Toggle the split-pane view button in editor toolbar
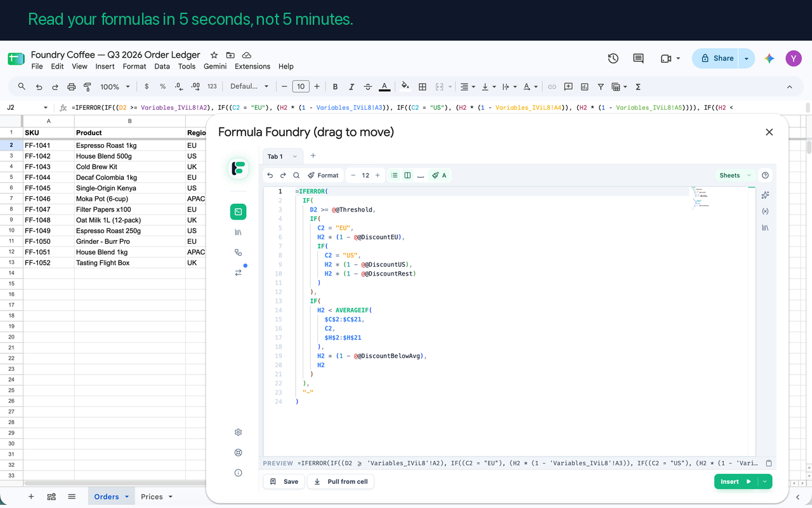This screenshot has height=508, width=812. pyautogui.click(x=407, y=175)
